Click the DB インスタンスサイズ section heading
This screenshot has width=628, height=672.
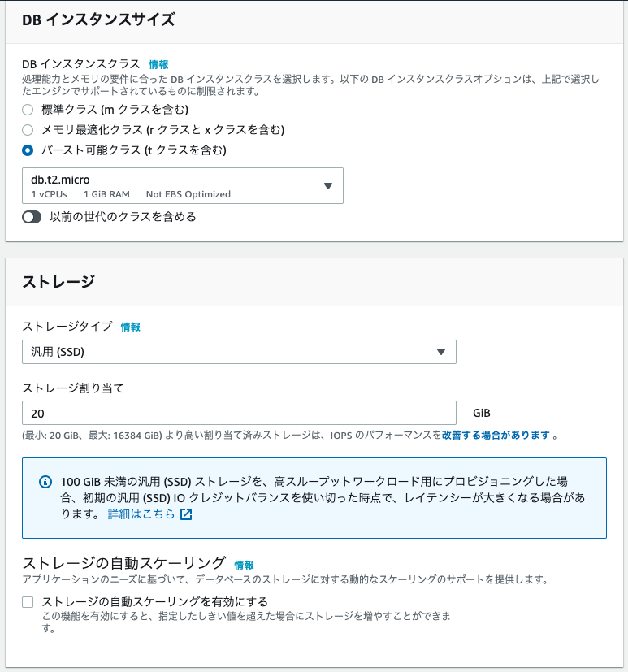pyautogui.click(x=98, y=20)
